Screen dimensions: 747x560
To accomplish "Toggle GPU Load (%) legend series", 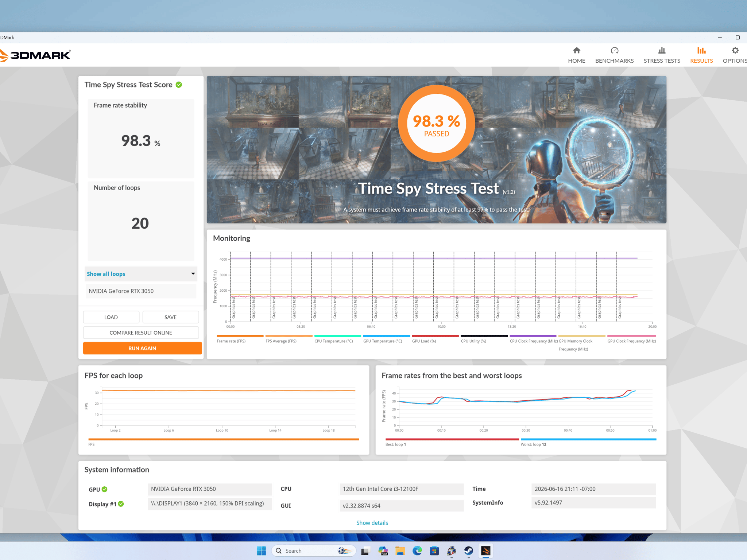I will (435, 339).
